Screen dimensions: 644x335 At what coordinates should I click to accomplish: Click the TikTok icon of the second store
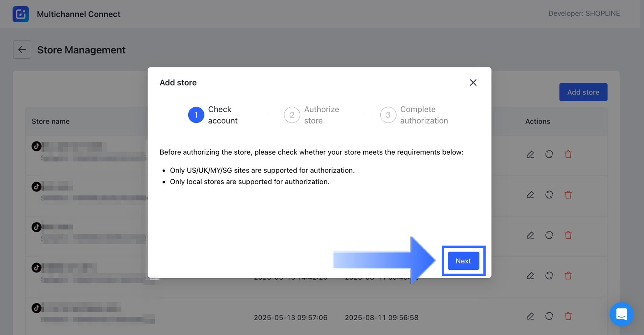pos(36,186)
